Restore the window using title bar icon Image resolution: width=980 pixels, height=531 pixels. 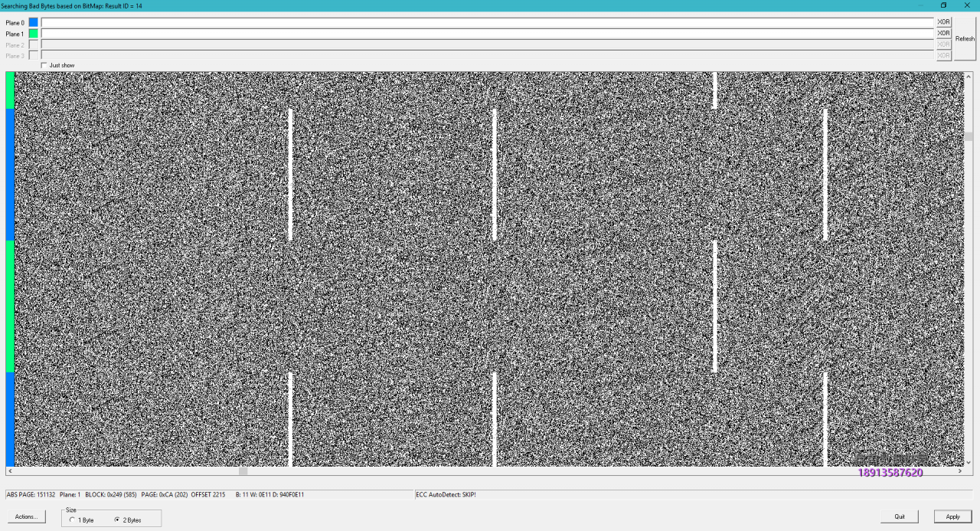(943, 5)
